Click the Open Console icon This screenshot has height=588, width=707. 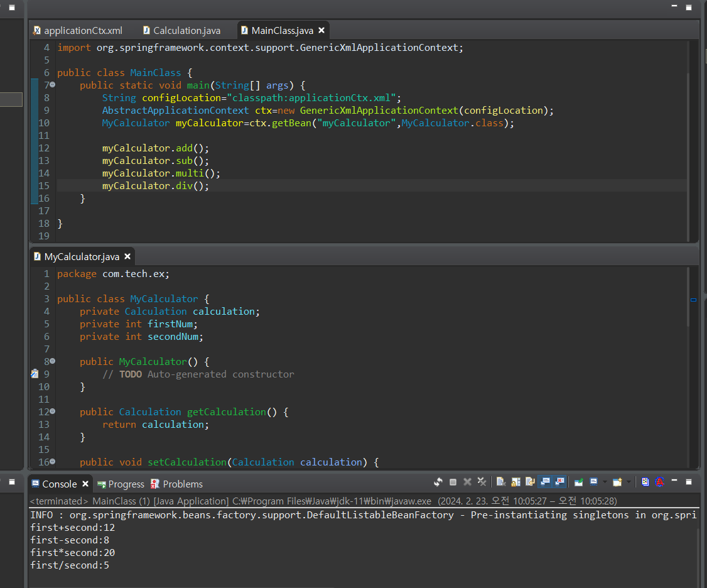pyautogui.click(x=617, y=482)
